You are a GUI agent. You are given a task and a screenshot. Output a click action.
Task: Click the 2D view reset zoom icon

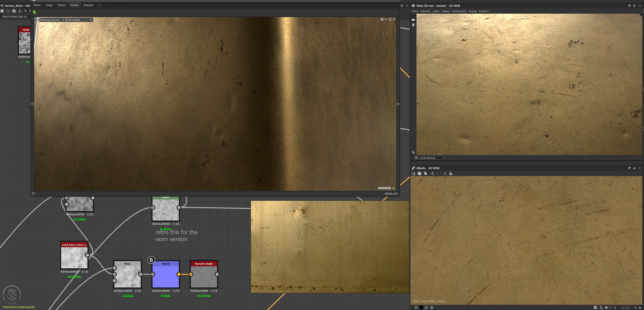pos(610,307)
